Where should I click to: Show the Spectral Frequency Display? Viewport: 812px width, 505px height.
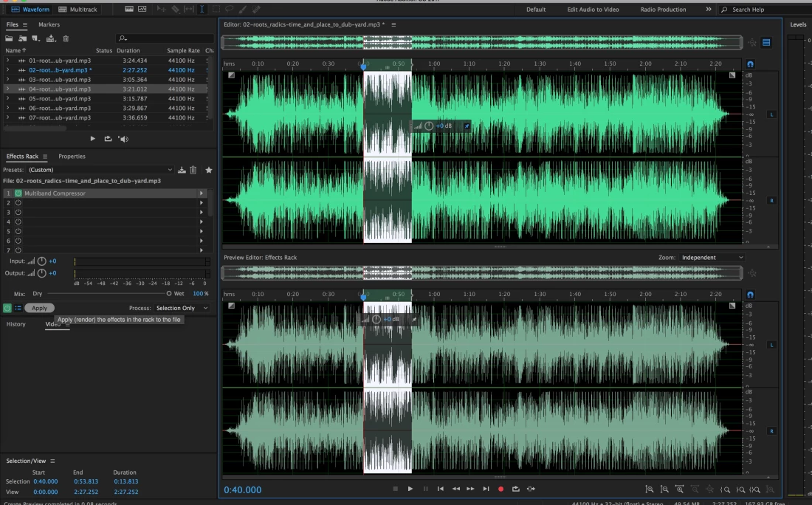coord(128,10)
